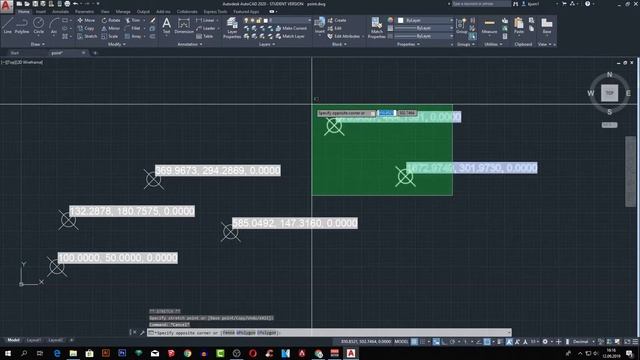
Task: Toggle annotation visibility in status bar
Action: [x=509, y=342]
